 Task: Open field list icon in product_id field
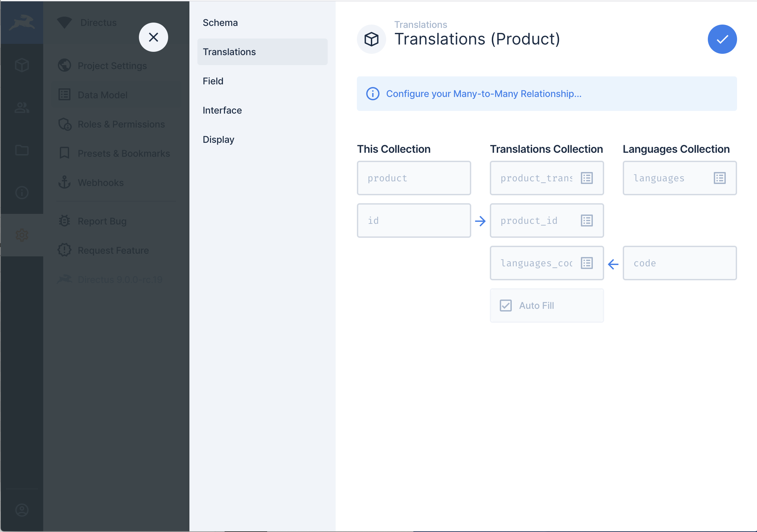tap(587, 221)
